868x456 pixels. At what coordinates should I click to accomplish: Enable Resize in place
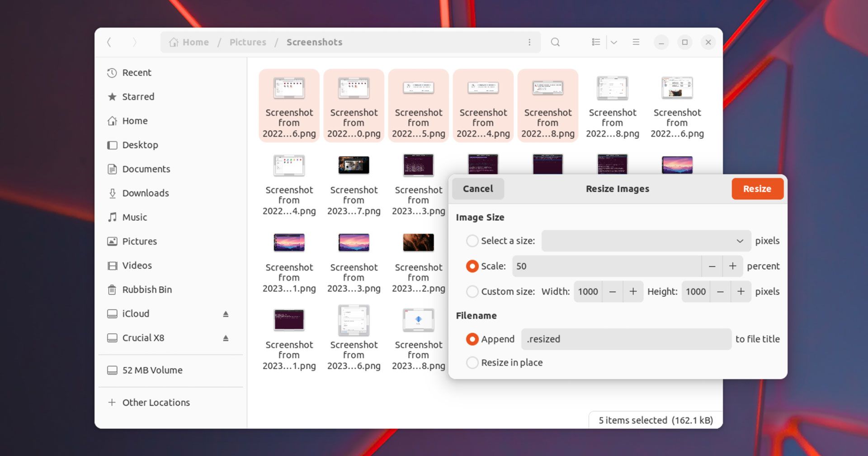472,362
